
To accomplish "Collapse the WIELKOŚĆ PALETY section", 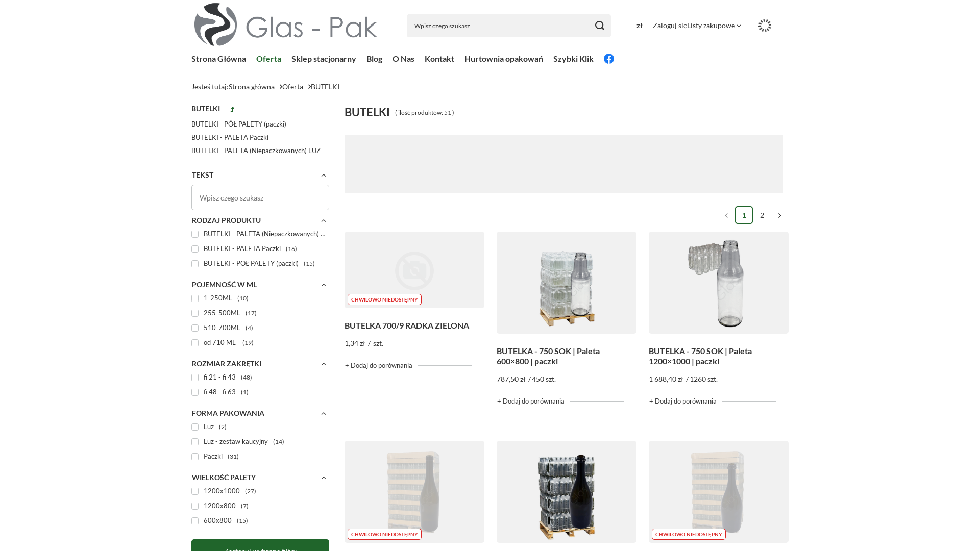I will [323, 478].
